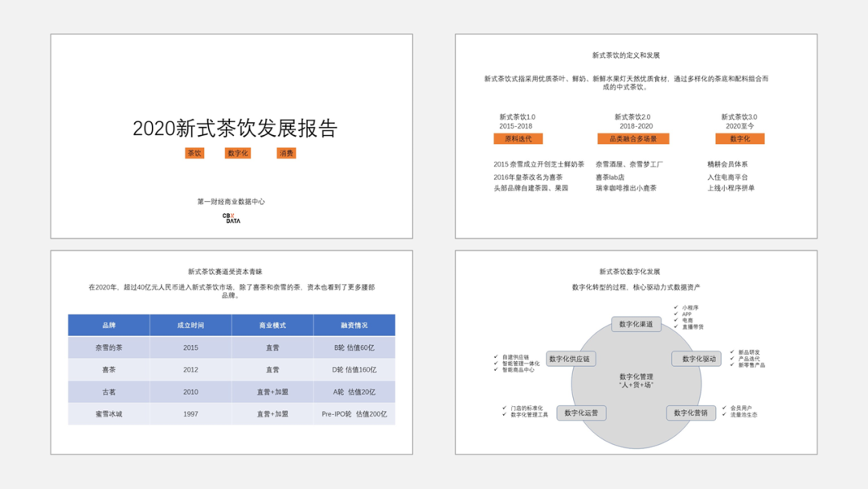Click the A轮 估值20亿 cell
The image size is (868, 489).
[354, 392]
